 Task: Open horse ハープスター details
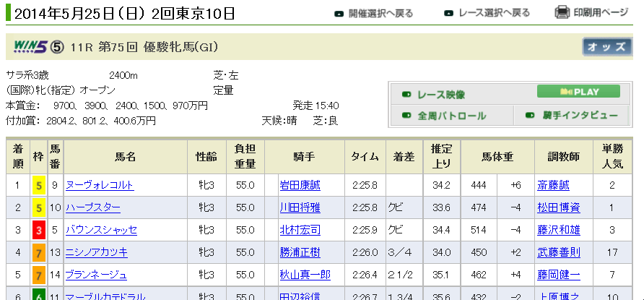pos(93,207)
